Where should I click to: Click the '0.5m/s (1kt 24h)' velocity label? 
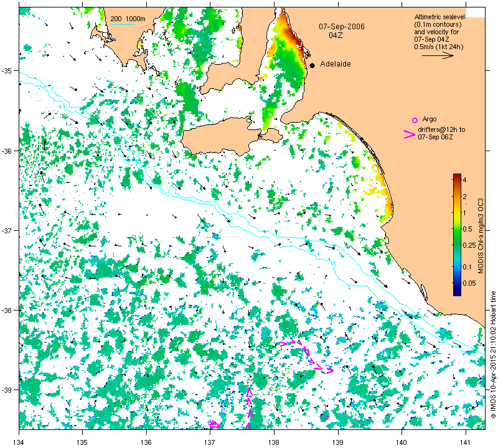[x=439, y=47]
